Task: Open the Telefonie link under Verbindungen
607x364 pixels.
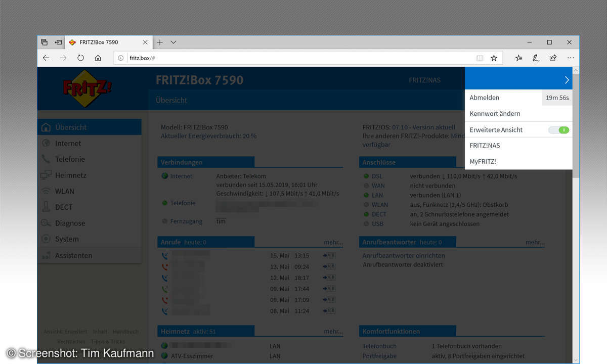Action: click(183, 203)
